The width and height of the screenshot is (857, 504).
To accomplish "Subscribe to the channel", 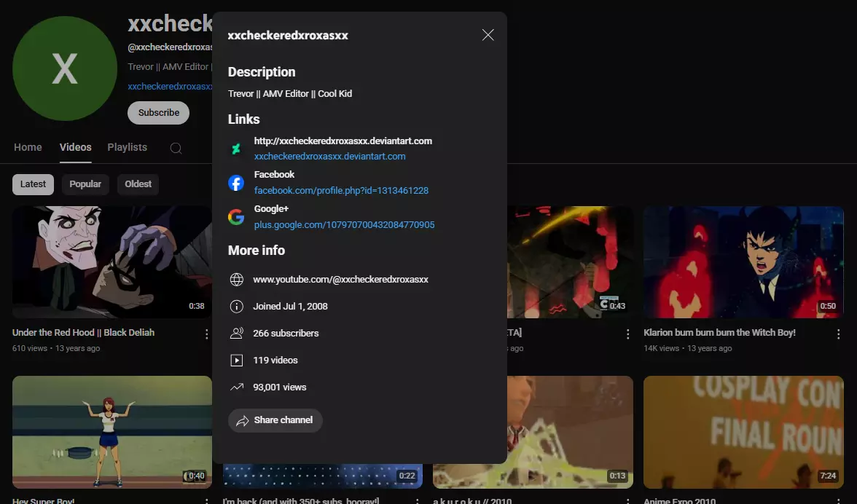I will [159, 112].
